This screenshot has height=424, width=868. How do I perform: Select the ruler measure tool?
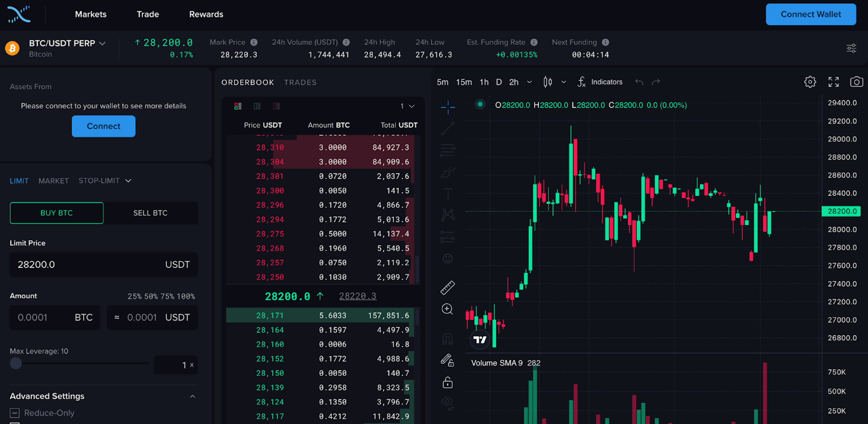tap(447, 287)
